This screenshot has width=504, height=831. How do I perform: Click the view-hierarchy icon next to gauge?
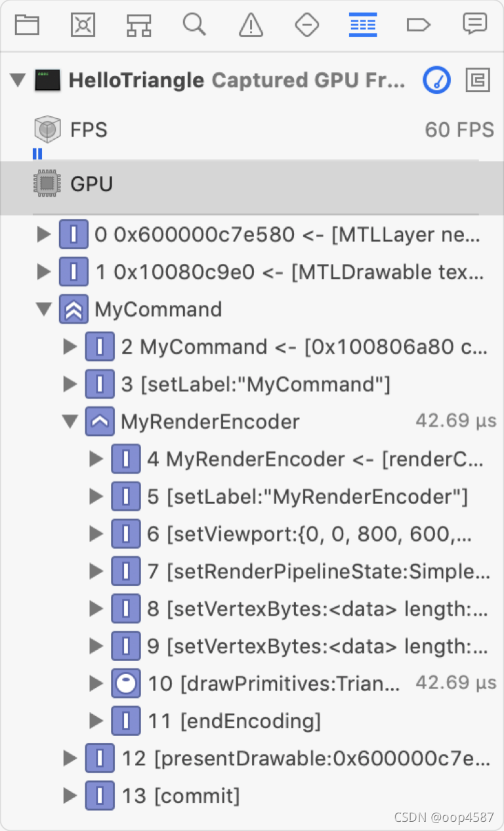click(x=478, y=81)
